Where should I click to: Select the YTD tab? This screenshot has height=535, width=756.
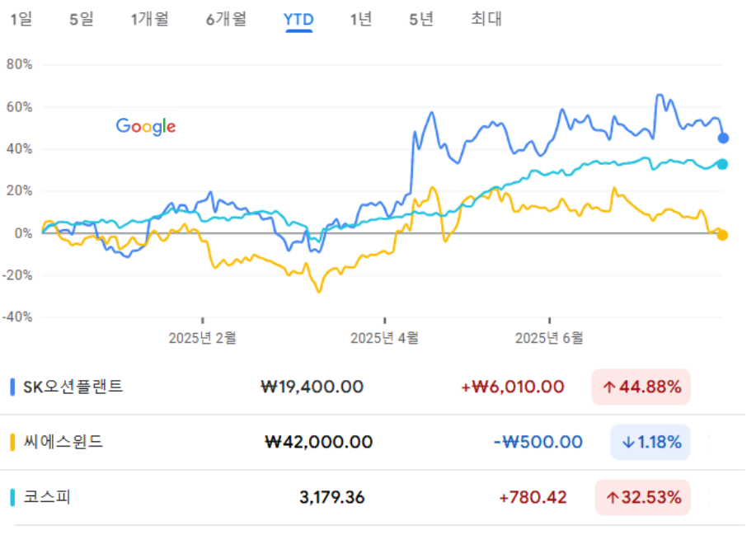pyautogui.click(x=298, y=20)
